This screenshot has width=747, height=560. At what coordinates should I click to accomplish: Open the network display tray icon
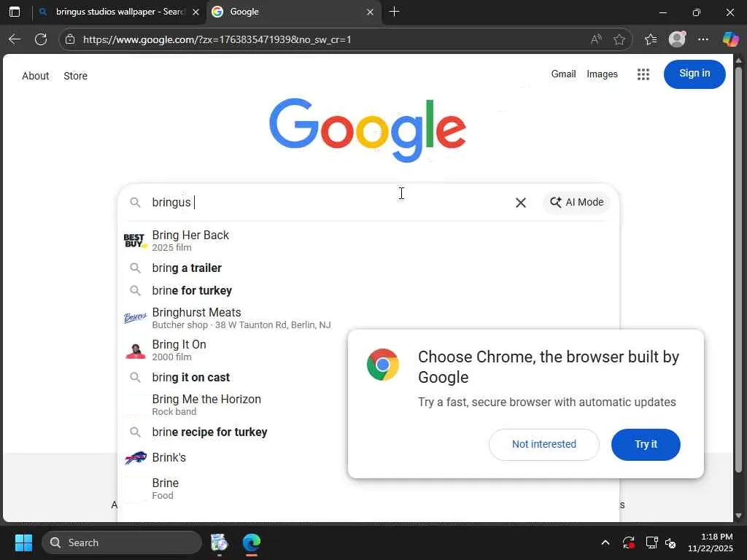coord(651,542)
